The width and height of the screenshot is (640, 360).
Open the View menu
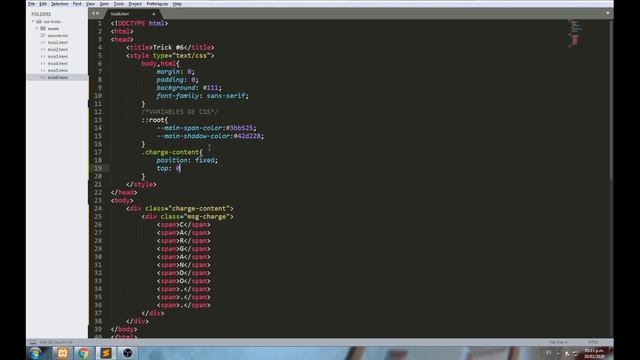coord(90,4)
